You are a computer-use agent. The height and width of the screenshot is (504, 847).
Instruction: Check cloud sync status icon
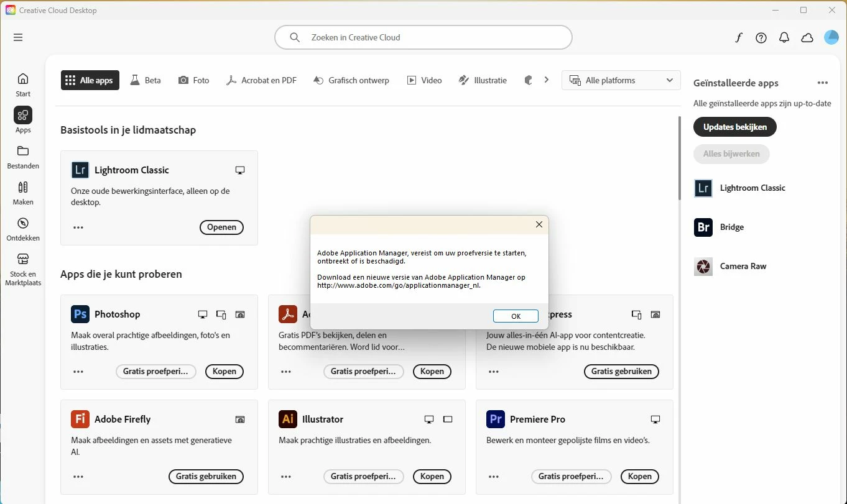807,38
